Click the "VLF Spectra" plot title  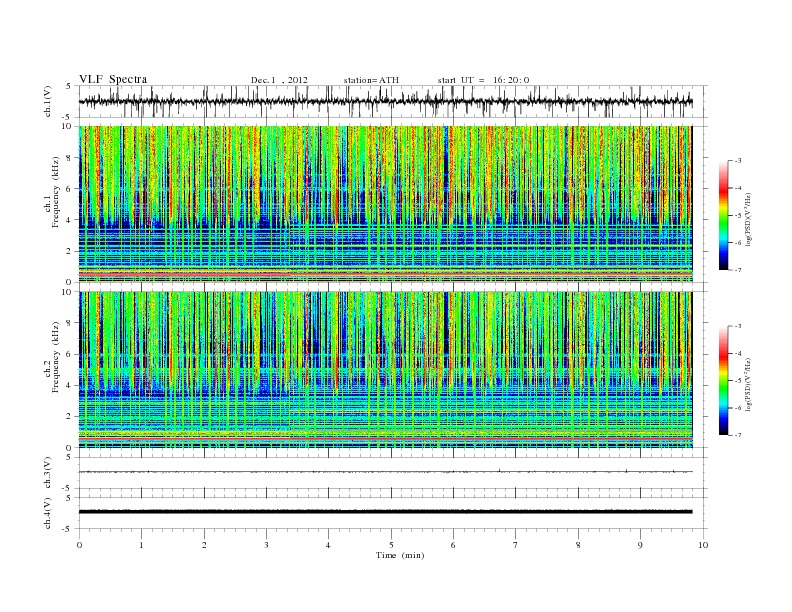coord(113,79)
